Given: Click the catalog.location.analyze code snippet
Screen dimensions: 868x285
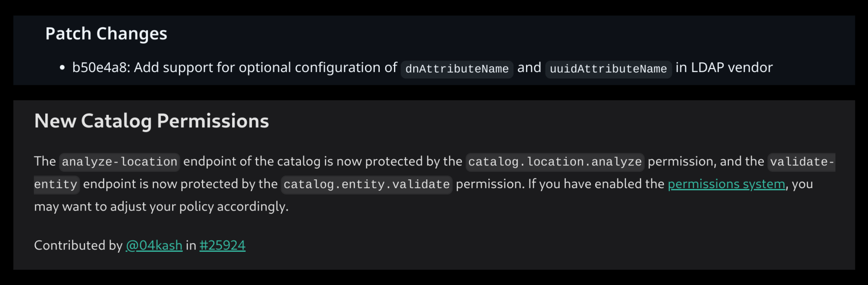Looking at the screenshot, I should pos(555,162).
